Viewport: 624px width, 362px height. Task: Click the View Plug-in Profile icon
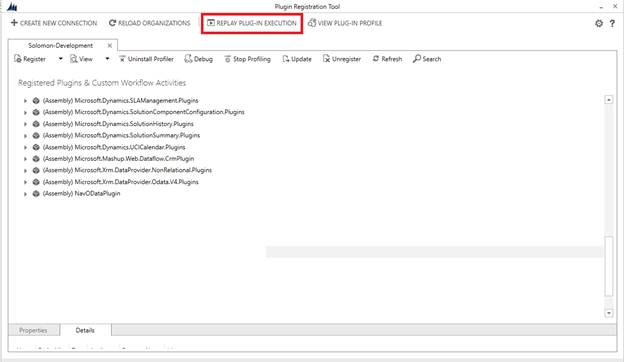(x=312, y=23)
